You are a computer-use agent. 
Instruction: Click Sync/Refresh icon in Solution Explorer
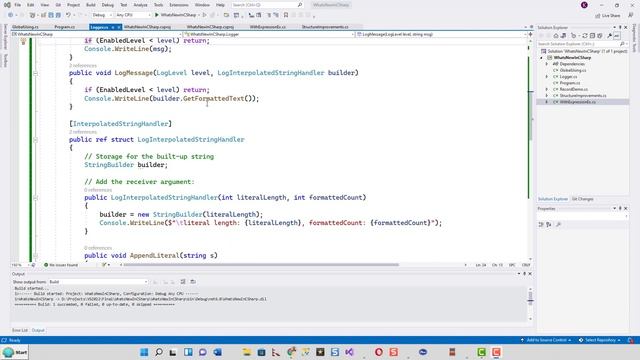pyautogui.click(x=584, y=36)
